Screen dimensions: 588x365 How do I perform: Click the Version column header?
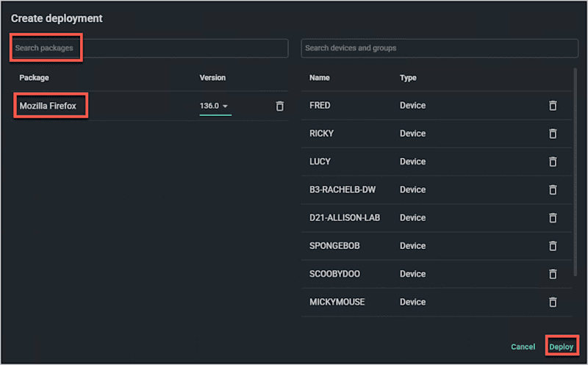[212, 78]
